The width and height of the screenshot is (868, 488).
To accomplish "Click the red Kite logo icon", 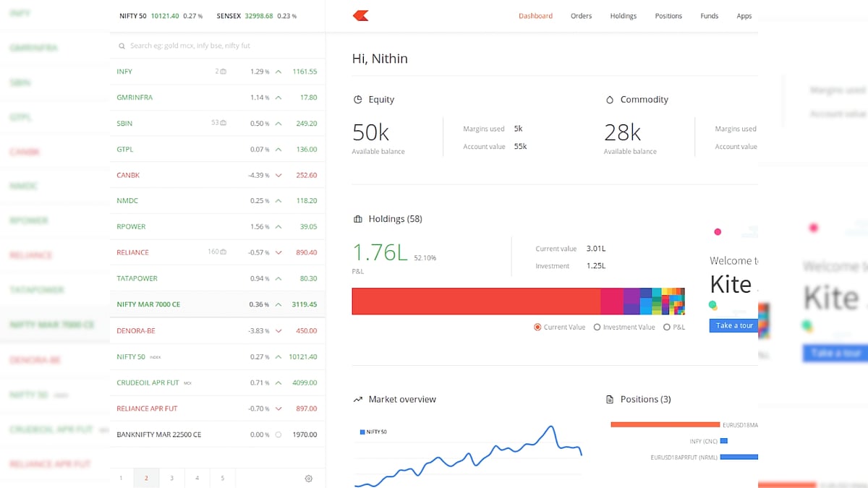I will [x=359, y=16].
